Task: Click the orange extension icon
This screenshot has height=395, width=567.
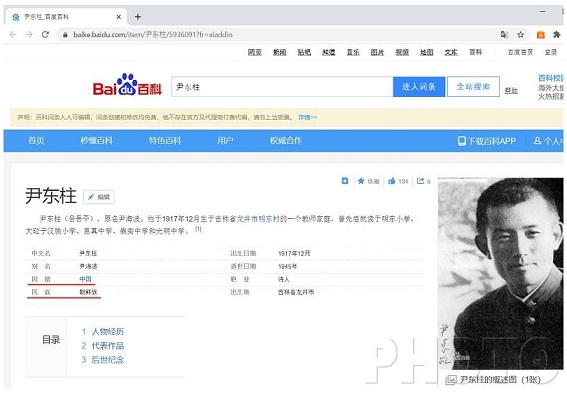Action: (x=541, y=35)
